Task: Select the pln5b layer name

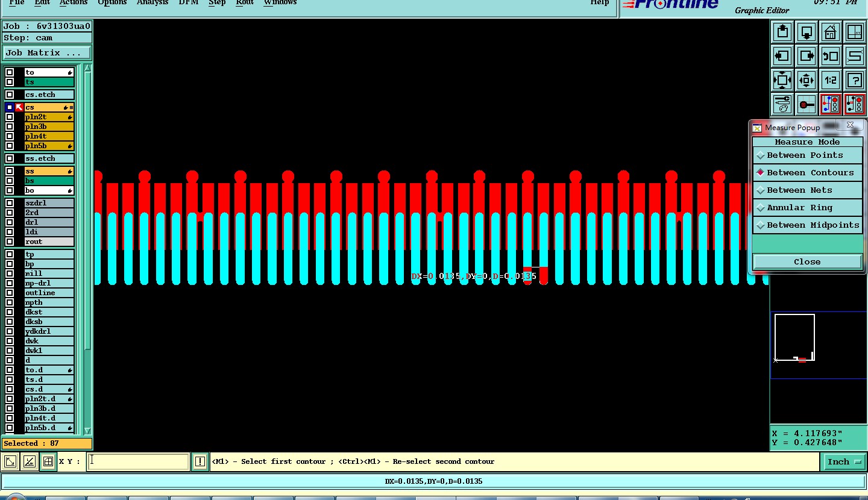Action: coord(49,146)
